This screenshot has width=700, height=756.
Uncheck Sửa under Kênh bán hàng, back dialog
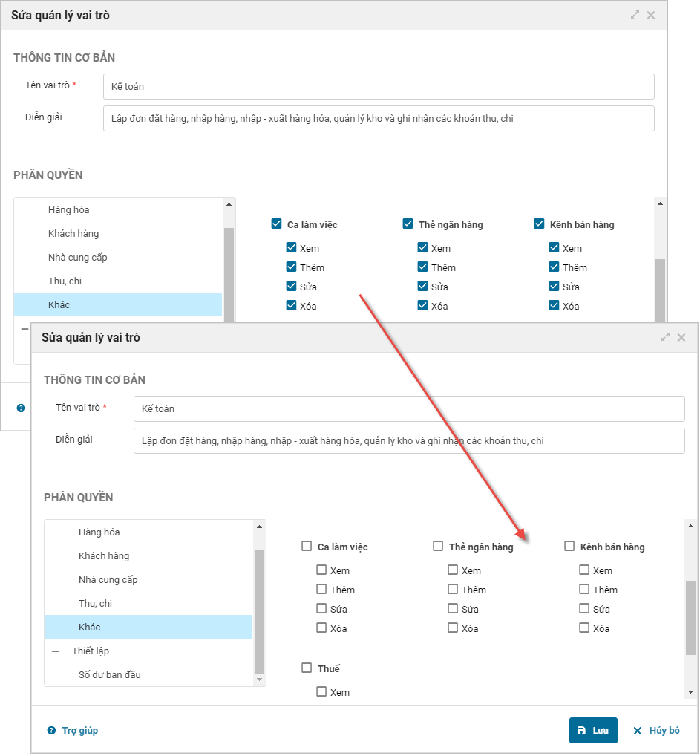click(555, 286)
